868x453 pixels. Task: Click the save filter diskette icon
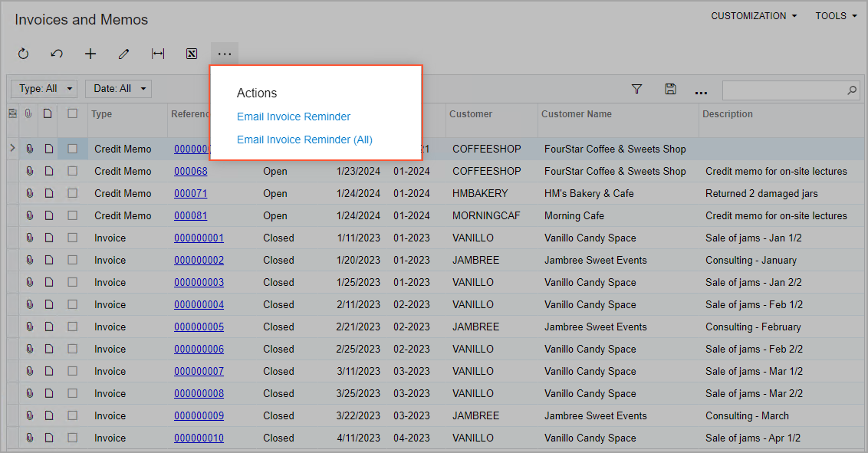670,90
